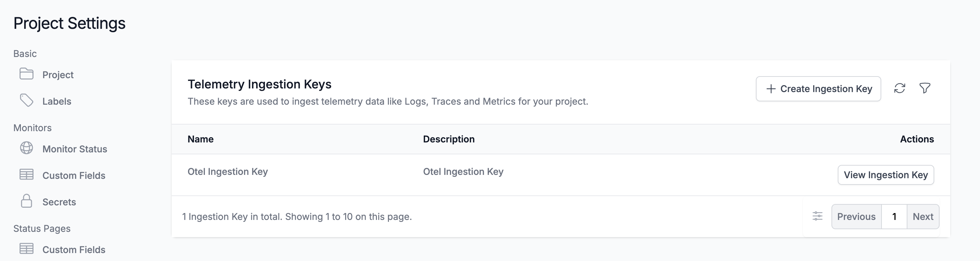Click the Otel Ingestion Key row name
The height and width of the screenshot is (261, 980).
tap(227, 171)
